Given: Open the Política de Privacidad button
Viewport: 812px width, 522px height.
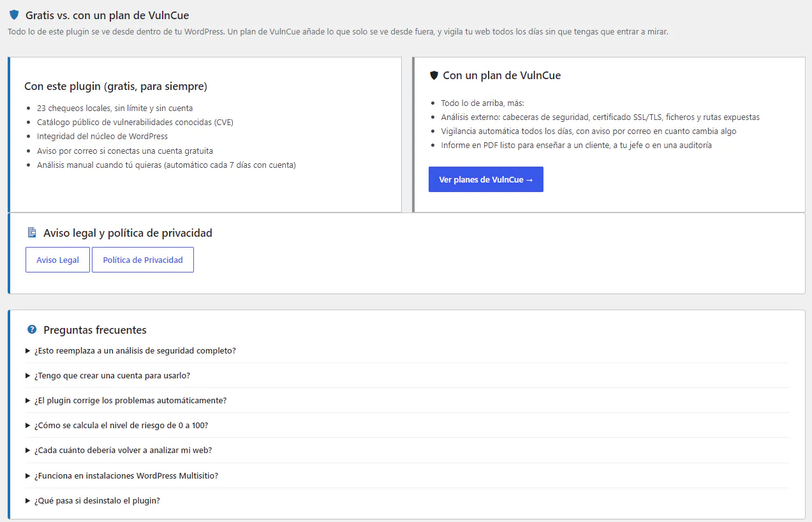Looking at the screenshot, I should pos(143,260).
